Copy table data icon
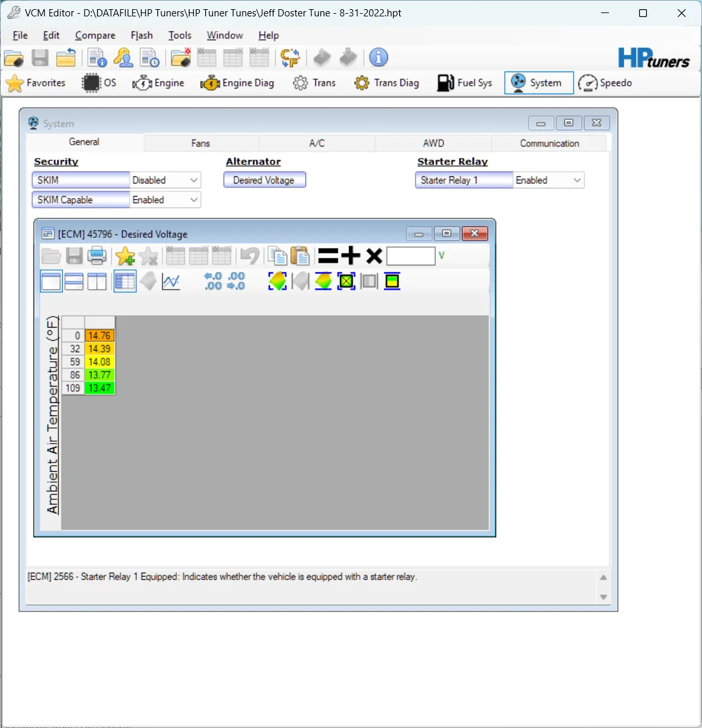This screenshot has width=702, height=728. coord(278,256)
